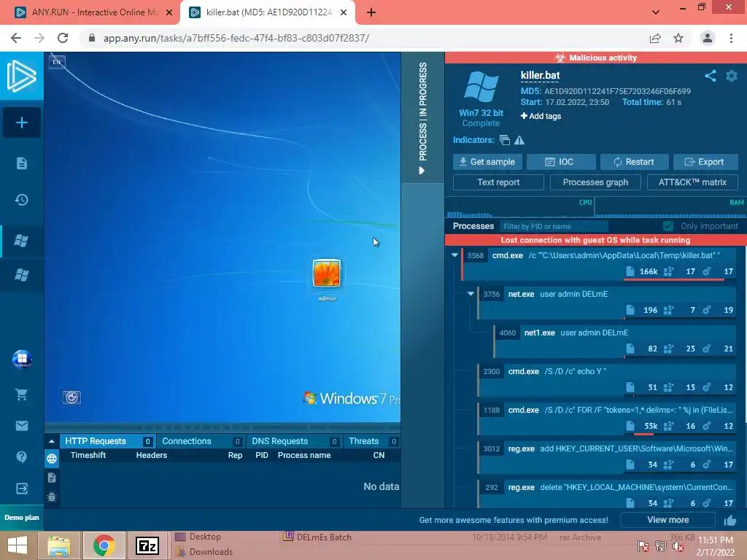Image resolution: width=747 pixels, height=560 pixels.
Task: Open the mail contact icon in sidebar
Action: point(21,426)
